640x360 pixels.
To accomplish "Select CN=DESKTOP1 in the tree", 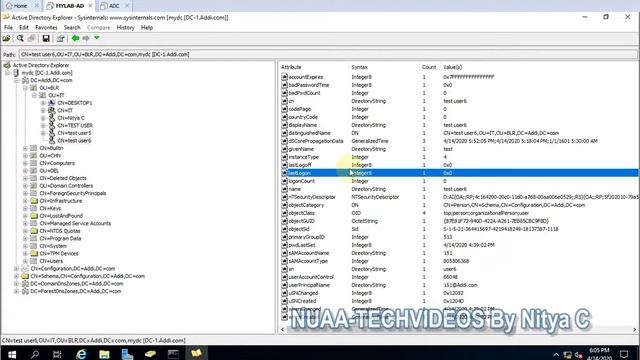I will click(75, 103).
